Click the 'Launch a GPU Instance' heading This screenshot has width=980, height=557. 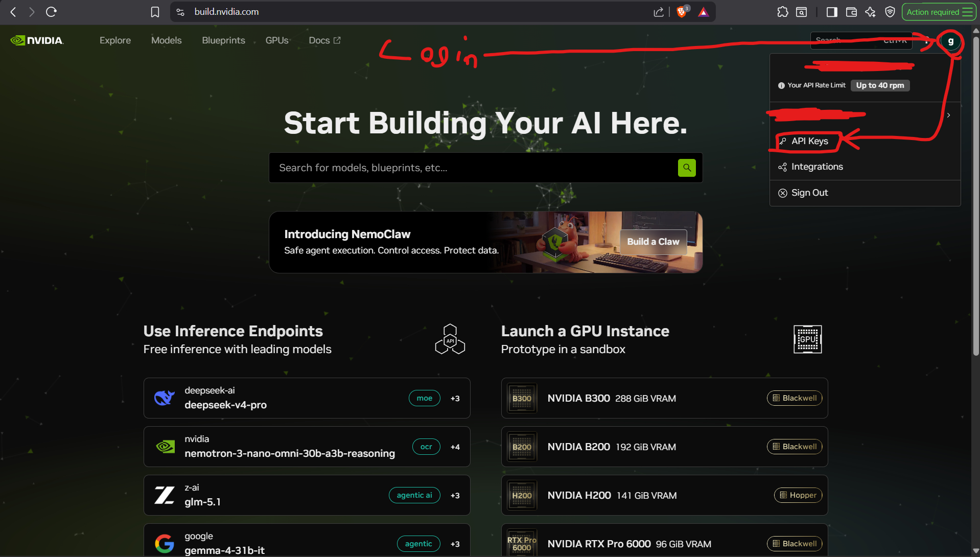[x=585, y=331]
